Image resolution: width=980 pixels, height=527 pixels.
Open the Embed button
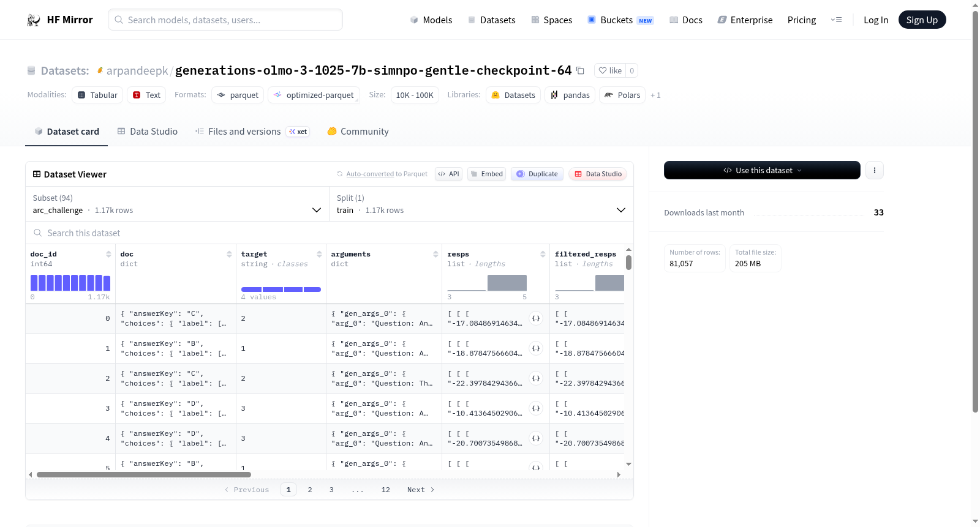pos(486,174)
